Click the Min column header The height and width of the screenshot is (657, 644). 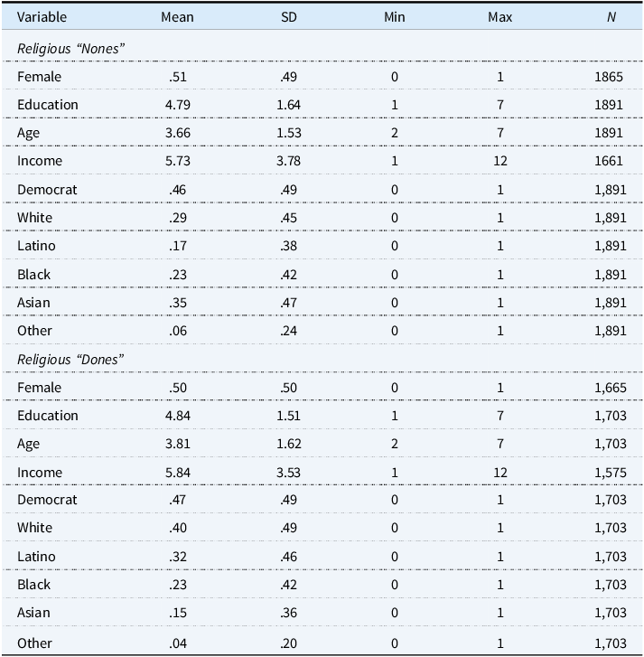(x=394, y=17)
